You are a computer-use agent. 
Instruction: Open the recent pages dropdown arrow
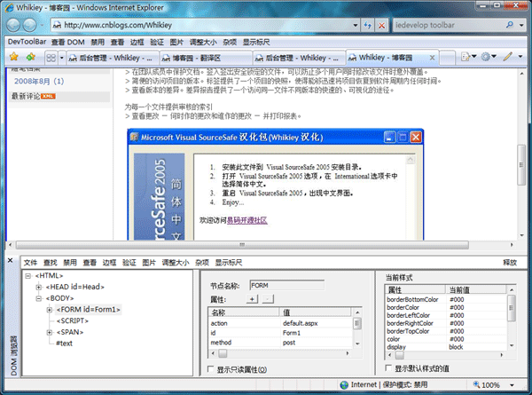42,25
